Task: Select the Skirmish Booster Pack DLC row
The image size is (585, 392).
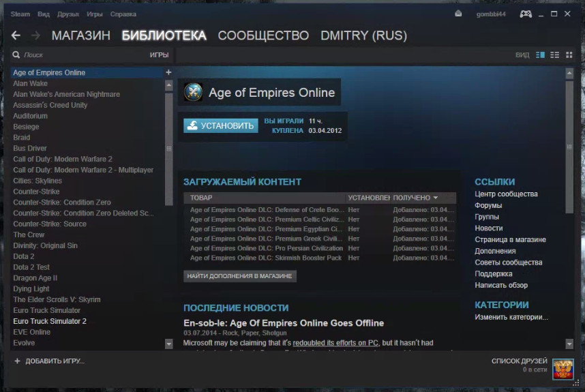Action: tap(320, 258)
